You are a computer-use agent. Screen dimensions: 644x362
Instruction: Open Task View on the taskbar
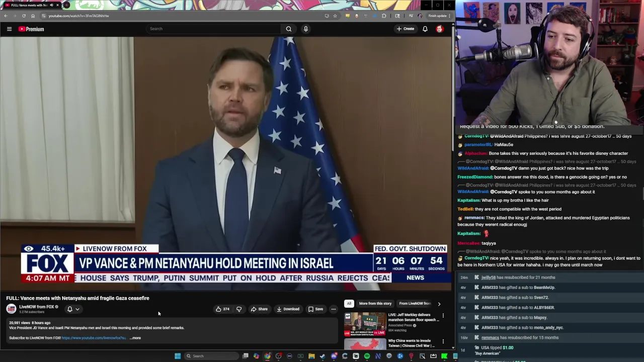click(245, 356)
